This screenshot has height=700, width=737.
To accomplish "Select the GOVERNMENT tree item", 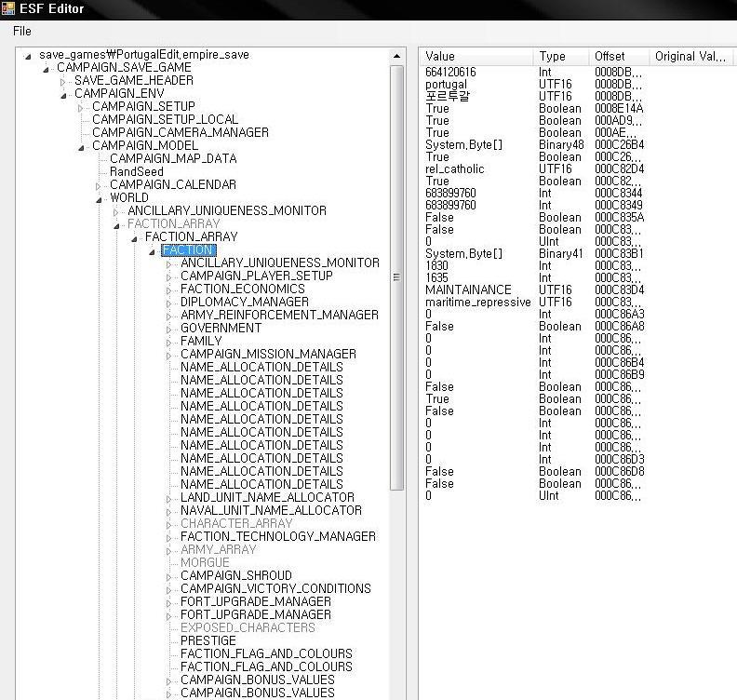I will coord(221,328).
